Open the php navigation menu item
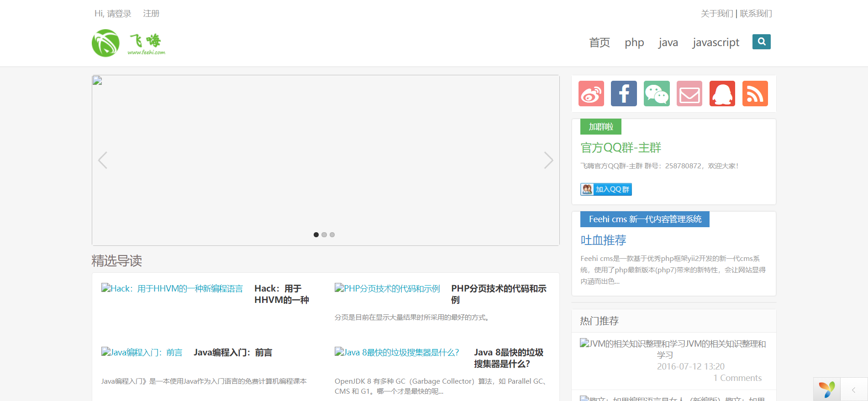The width and height of the screenshot is (868, 401). coord(634,42)
